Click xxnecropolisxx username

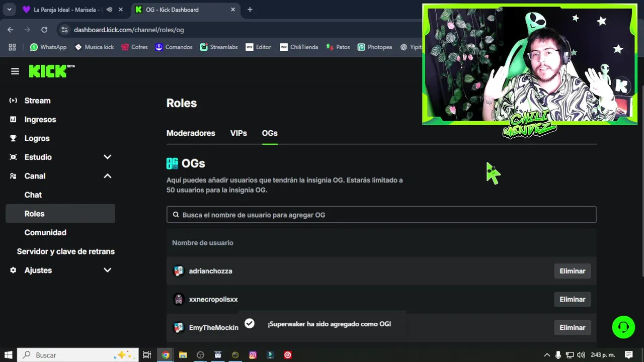pyautogui.click(x=213, y=299)
